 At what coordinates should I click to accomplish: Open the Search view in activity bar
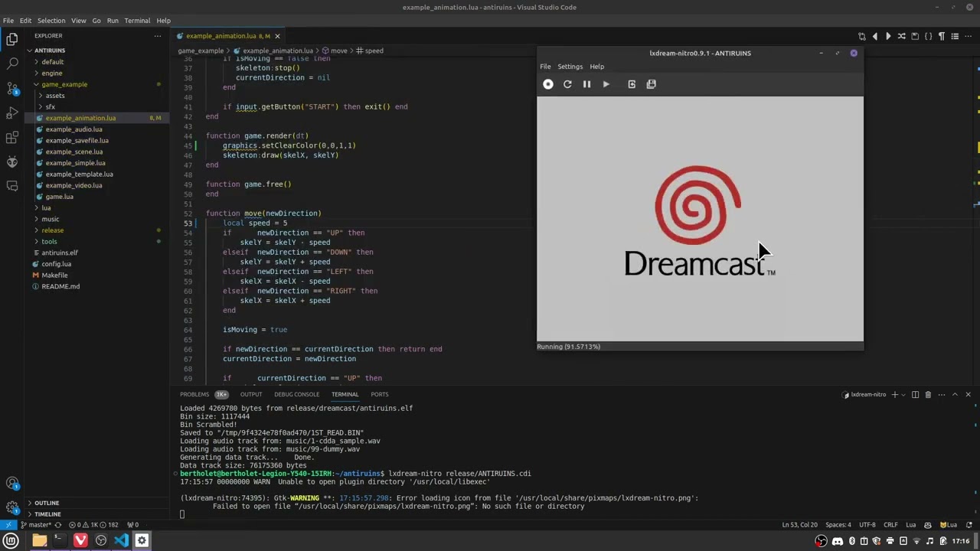coord(12,64)
